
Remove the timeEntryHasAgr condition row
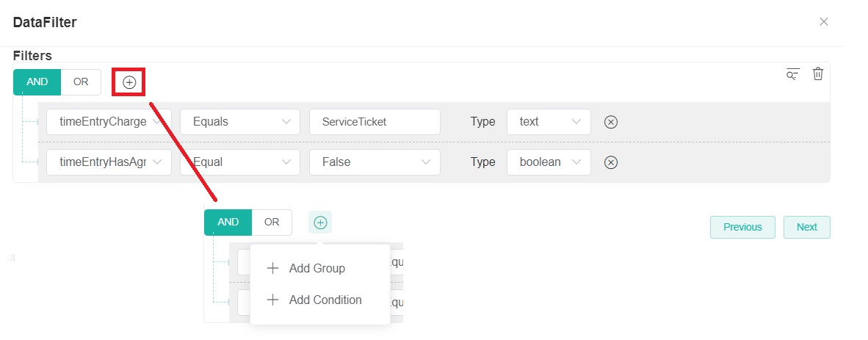coord(610,162)
